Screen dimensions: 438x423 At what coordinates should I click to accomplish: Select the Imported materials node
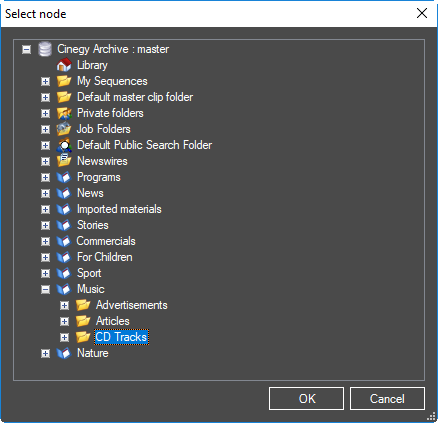pyautogui.click(x=119, y=209)
